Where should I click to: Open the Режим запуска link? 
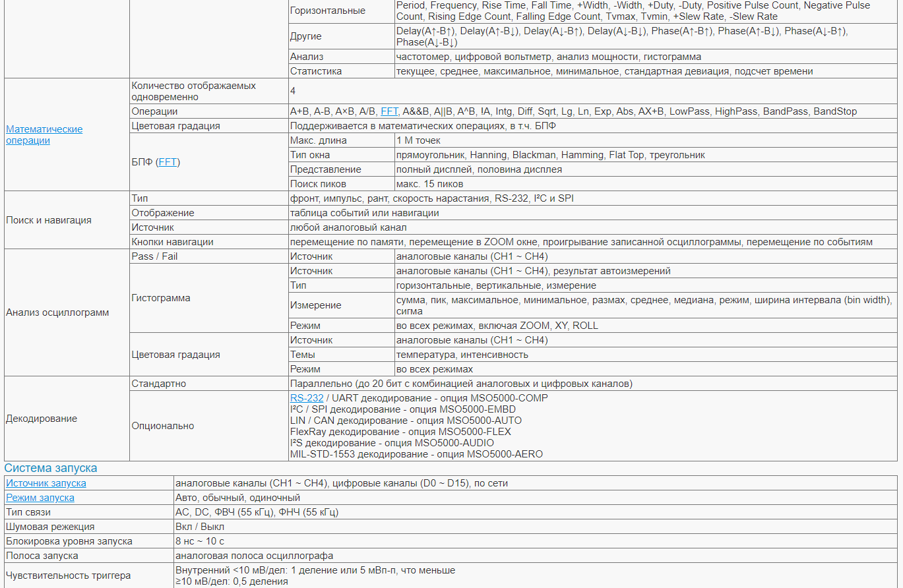40,498
